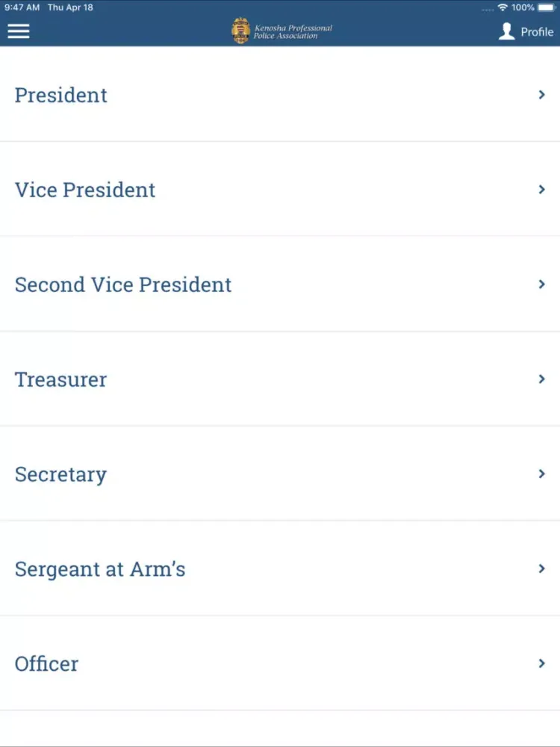The image size is (560, 747).
Task: Select the Vice President list item
Action: 280,189
